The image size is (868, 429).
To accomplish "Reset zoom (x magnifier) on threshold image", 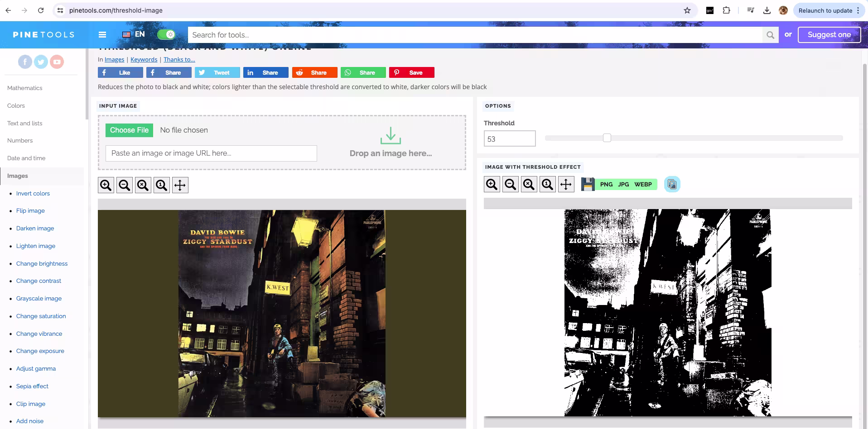I will click(529, 184).
